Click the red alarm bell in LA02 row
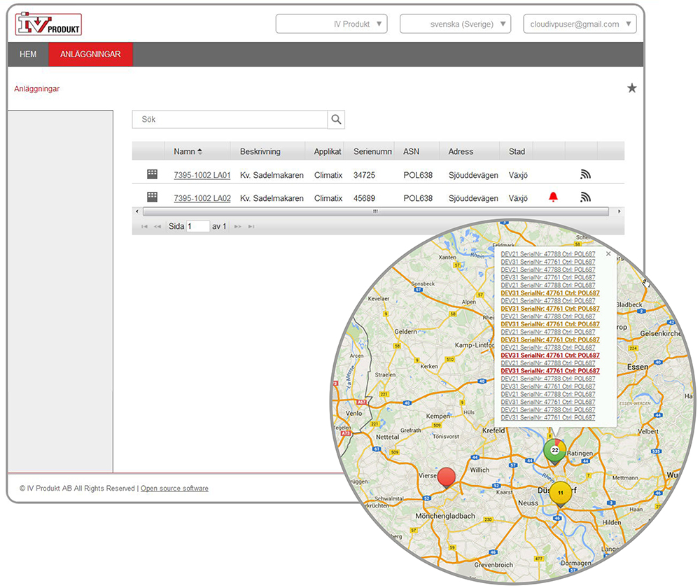Image resolution: width=700 pixels, height=588 pixels. point(553,197)
